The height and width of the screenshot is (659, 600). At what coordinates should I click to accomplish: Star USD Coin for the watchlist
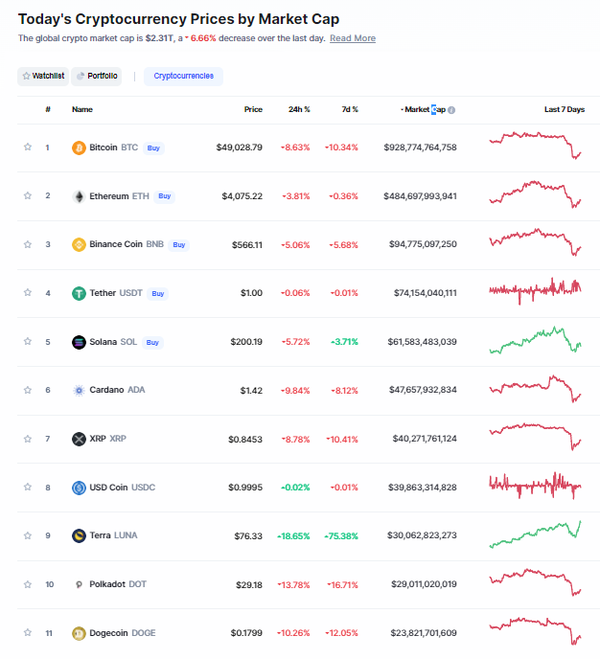(x=28, y=487)
